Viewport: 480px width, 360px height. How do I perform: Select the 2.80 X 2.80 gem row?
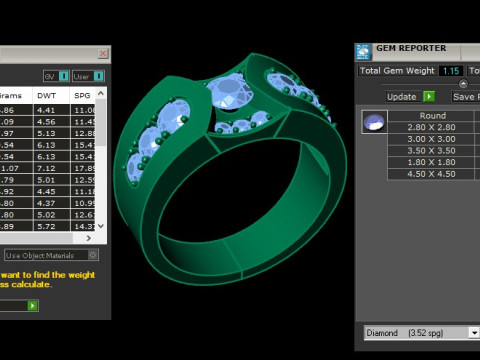431,127
